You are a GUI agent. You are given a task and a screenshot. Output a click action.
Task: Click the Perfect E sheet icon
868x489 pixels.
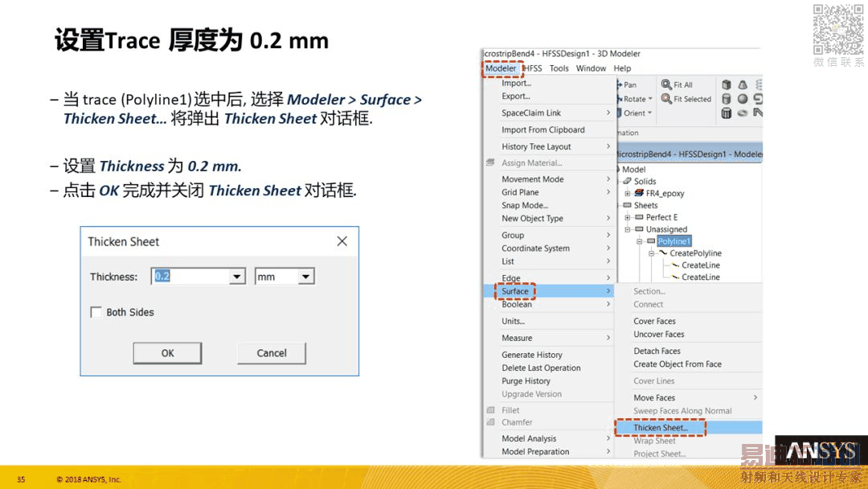tap(639, 217)
